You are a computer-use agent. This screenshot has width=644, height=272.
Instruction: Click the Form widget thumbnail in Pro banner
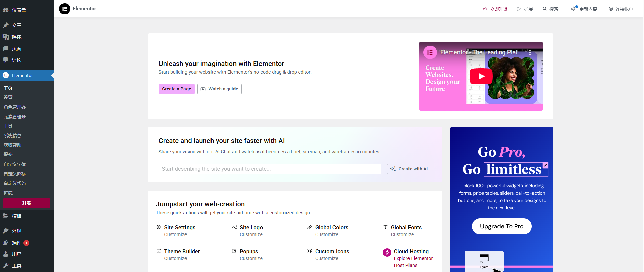click(x=484, y=261)
